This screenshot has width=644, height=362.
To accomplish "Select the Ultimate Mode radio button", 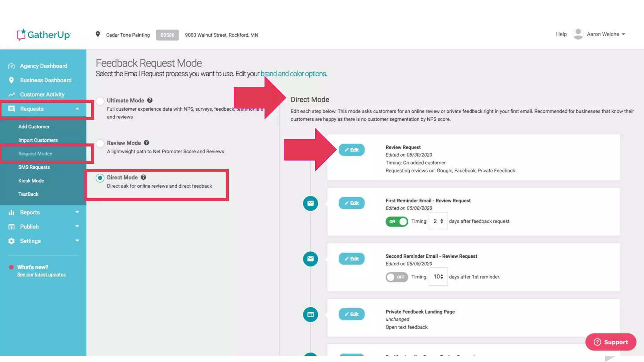I will [100, 101].
